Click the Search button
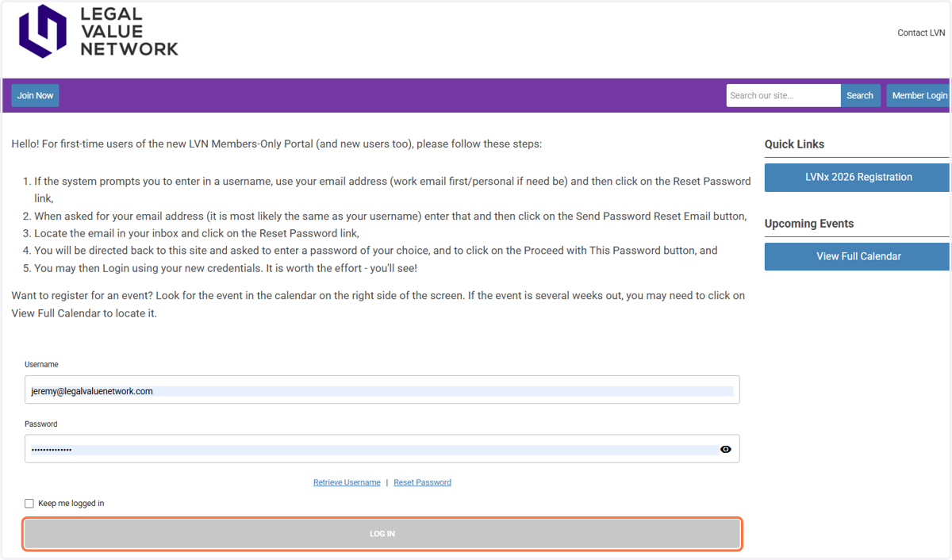This screenshot has height=560, width=952. point(860,95)
